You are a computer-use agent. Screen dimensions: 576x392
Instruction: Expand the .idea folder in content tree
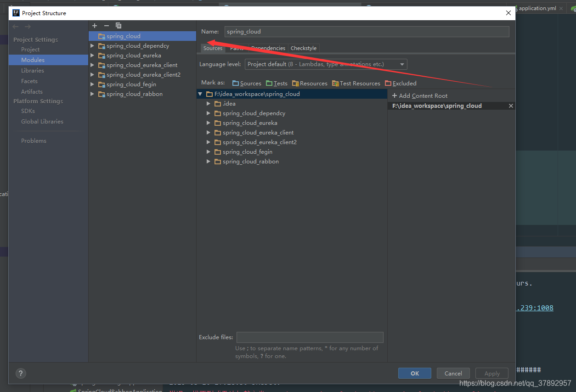coord(209,103)
